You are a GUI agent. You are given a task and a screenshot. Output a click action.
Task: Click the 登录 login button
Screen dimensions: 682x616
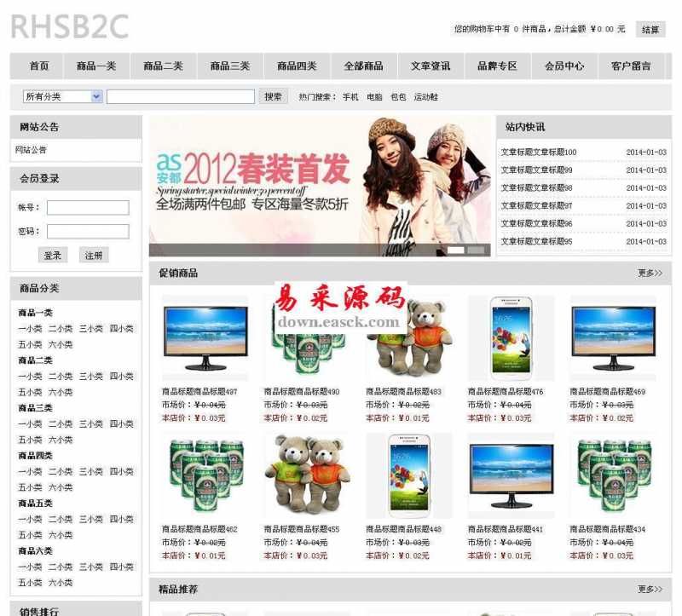point(53,256)
